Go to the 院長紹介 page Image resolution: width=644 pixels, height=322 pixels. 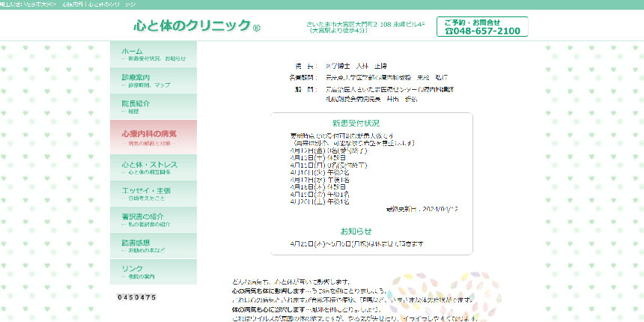(x=154, y=106)
